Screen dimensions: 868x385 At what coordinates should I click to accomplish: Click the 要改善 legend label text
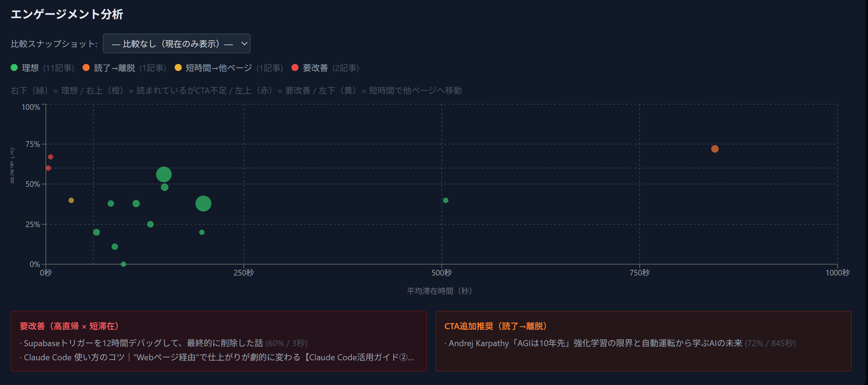[315, 68]
